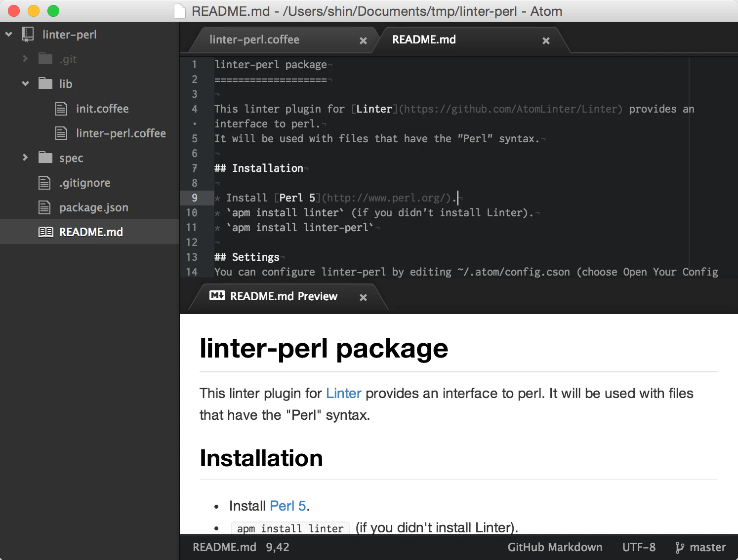This screenshot has width=738, height=560.
Task: Click 'linter-perl package' heading in preview
Action: click(x=324, y=348)
